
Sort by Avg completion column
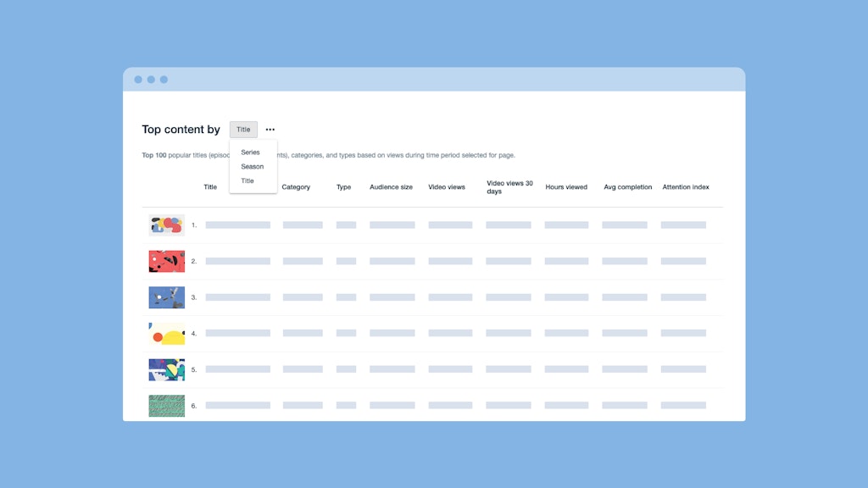(x=627, y=187)
